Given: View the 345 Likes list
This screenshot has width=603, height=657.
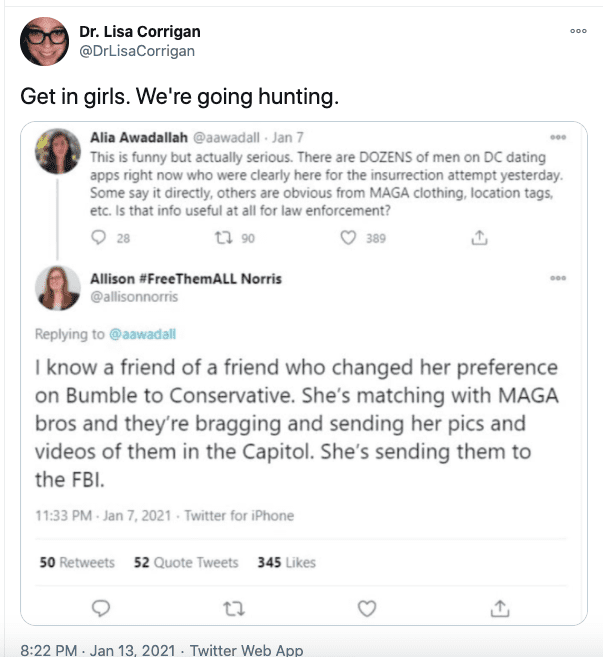Looking at the screenshot, I should 286,563.
